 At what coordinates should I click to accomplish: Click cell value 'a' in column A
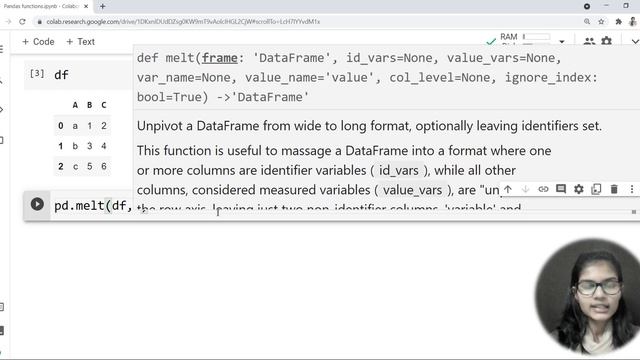point(75,126)
